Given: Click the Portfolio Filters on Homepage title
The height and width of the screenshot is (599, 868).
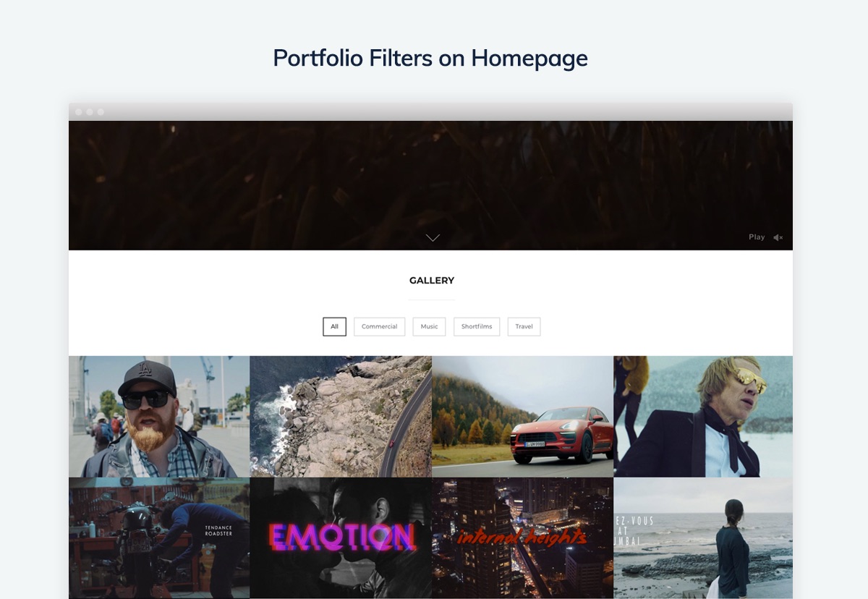Looking at the screenshot, I should [x=430, y=58].
